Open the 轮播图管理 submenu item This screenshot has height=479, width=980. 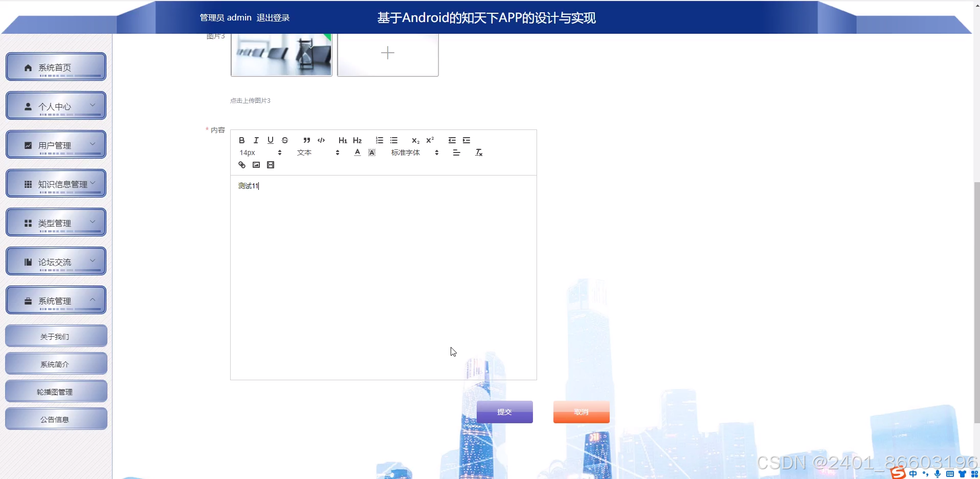pos(56,391)
